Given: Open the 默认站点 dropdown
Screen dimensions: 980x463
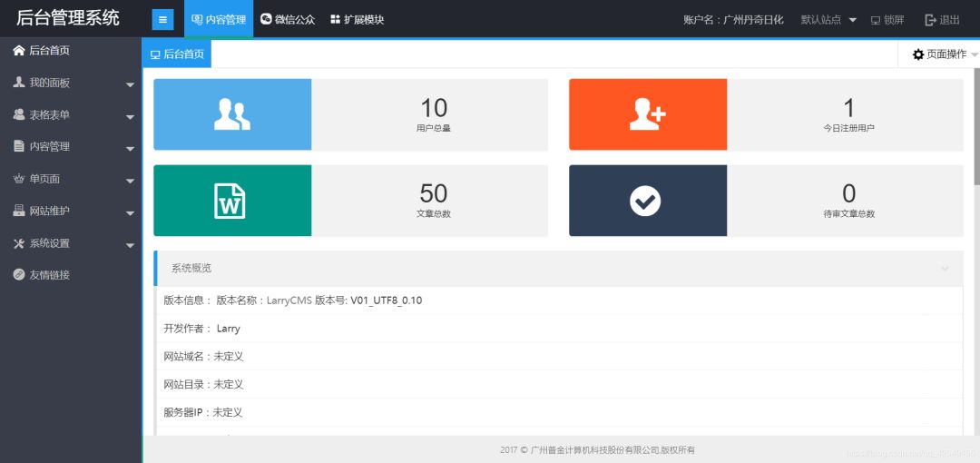Looking at the screenshot, I should pos(828,20).
